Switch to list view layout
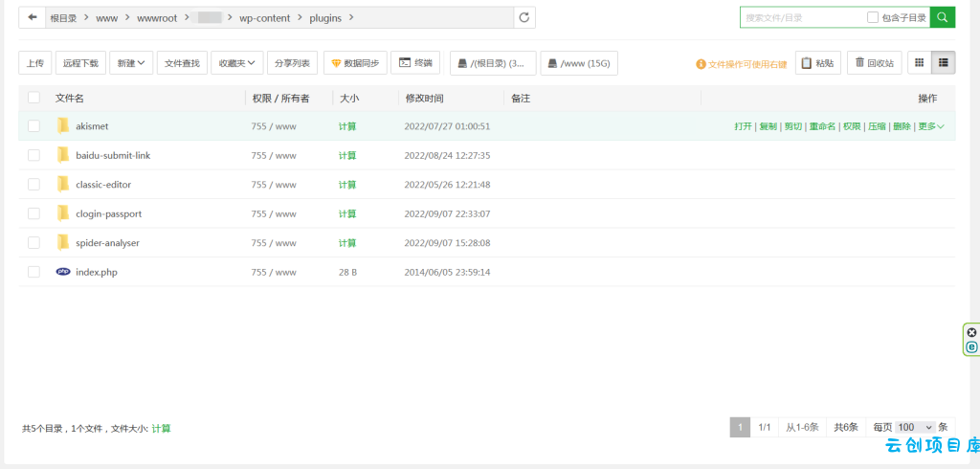Image resolution: width=980 pixels, height=469 pixels. (x=944, y=62)
